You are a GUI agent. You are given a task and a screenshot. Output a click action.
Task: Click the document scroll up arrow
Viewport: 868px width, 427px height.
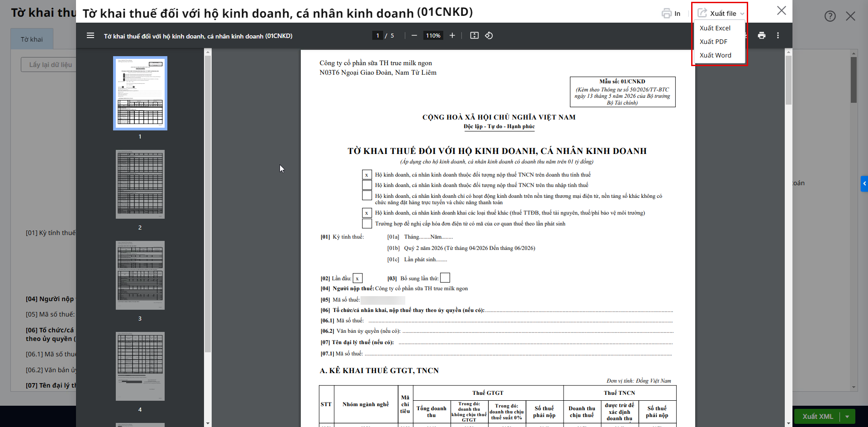(788, 52)
